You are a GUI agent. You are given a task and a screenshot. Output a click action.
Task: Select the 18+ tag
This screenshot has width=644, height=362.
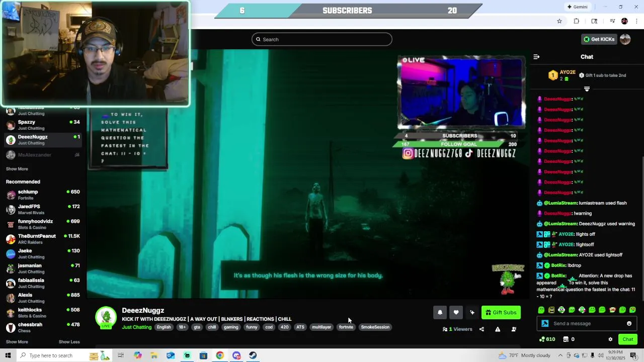[182, 327]
